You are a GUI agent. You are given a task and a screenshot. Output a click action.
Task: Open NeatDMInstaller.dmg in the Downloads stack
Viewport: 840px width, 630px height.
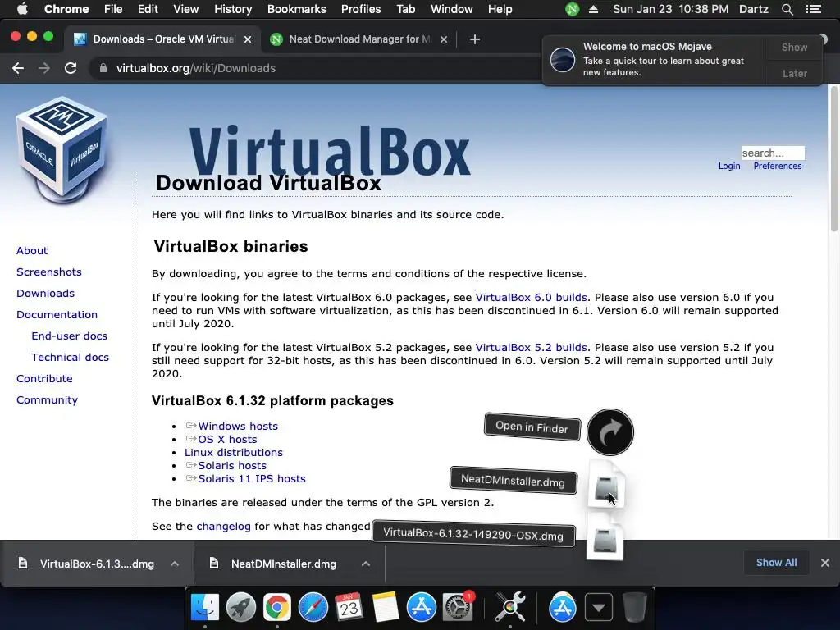tap(606, 486)
